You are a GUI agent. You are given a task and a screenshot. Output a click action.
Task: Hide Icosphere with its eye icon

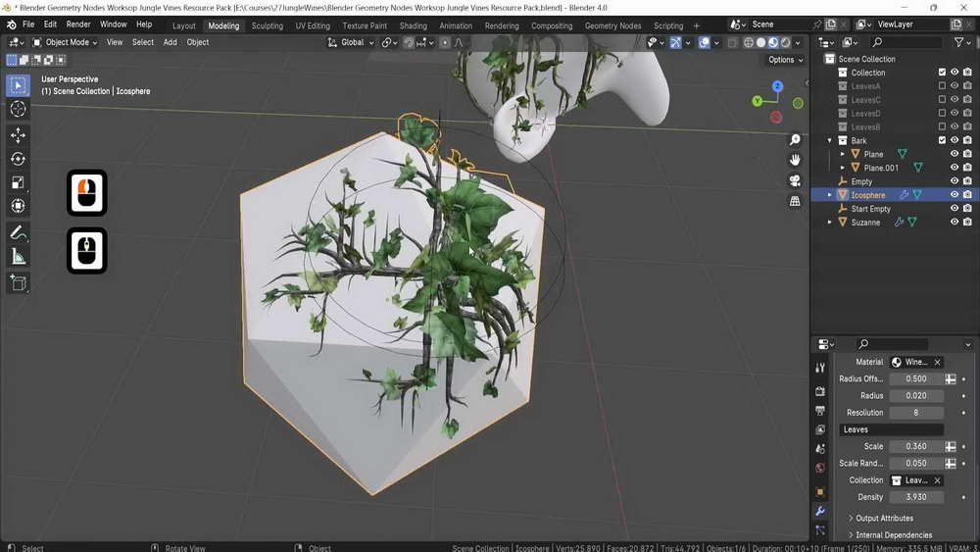point(955,194)
